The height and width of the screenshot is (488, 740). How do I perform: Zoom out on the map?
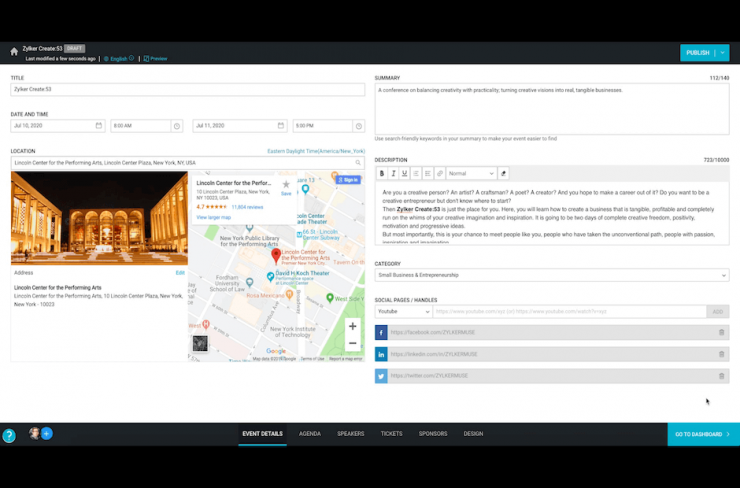coord(353,343)
